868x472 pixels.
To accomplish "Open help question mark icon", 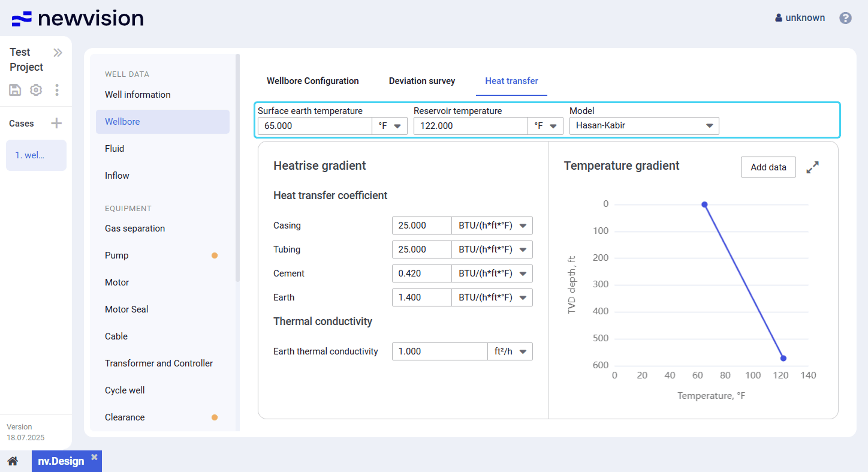I will point(845,18).
